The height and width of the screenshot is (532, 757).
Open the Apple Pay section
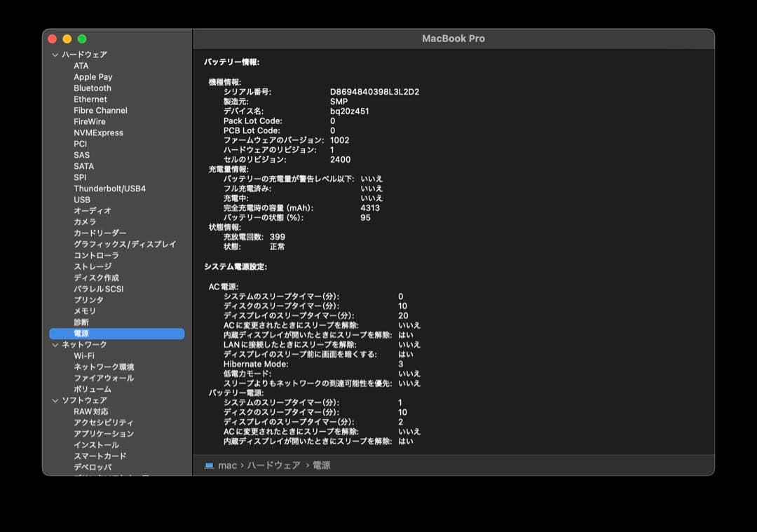[93, 76]
